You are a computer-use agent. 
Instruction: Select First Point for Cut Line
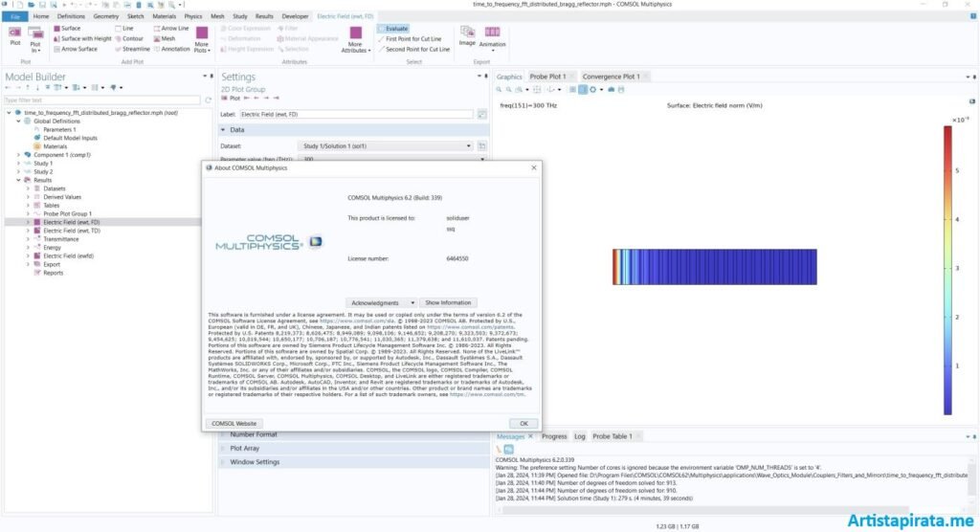tap(410, 39)
